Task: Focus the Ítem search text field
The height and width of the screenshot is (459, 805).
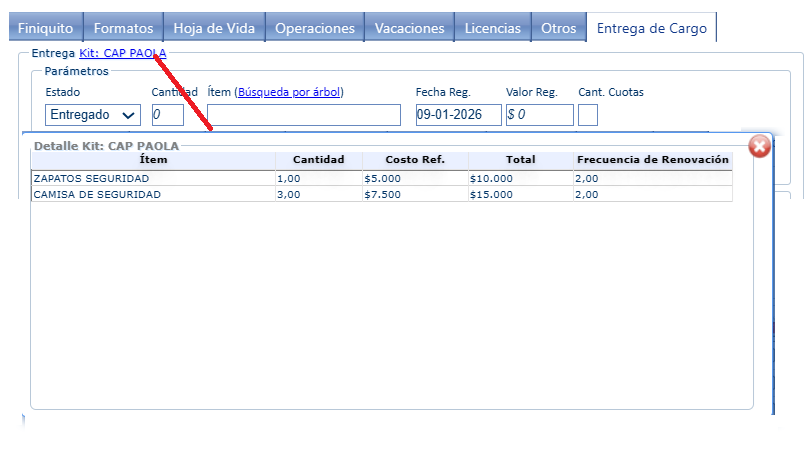Action: (x=303, y=115)
